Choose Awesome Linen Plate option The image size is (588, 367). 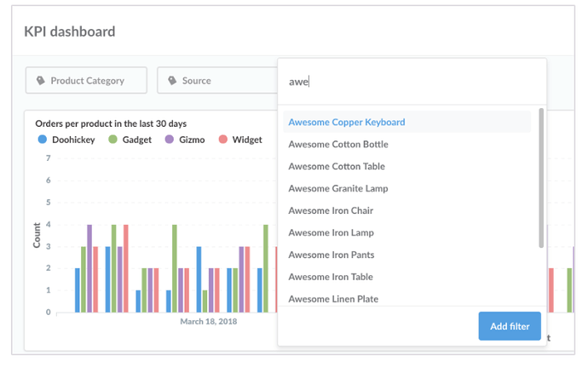pyautogui.click(x=333, y=299)
